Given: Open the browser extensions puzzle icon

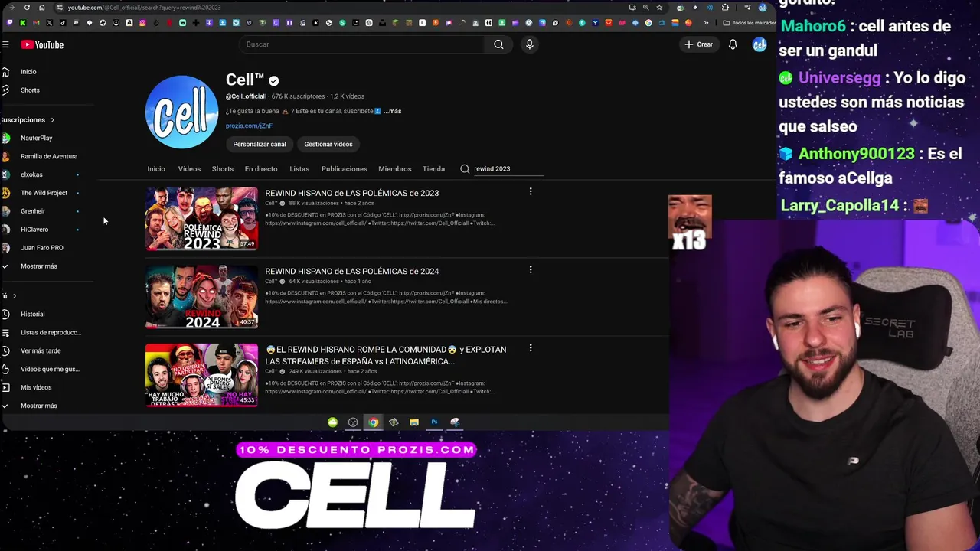Looking at the screenshot, I should point(725,8).
